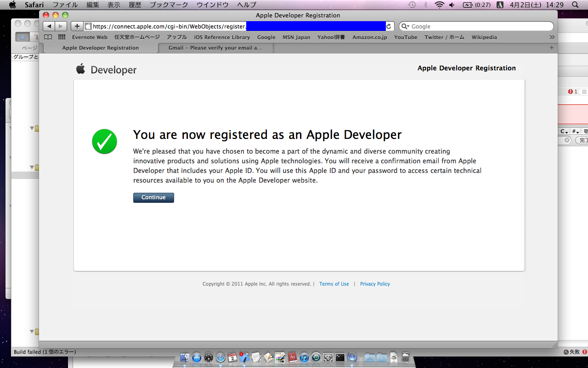Open Evernote Web bookmark
The image size is (588, 368).
pyautogui.click(x=90, y=37)
